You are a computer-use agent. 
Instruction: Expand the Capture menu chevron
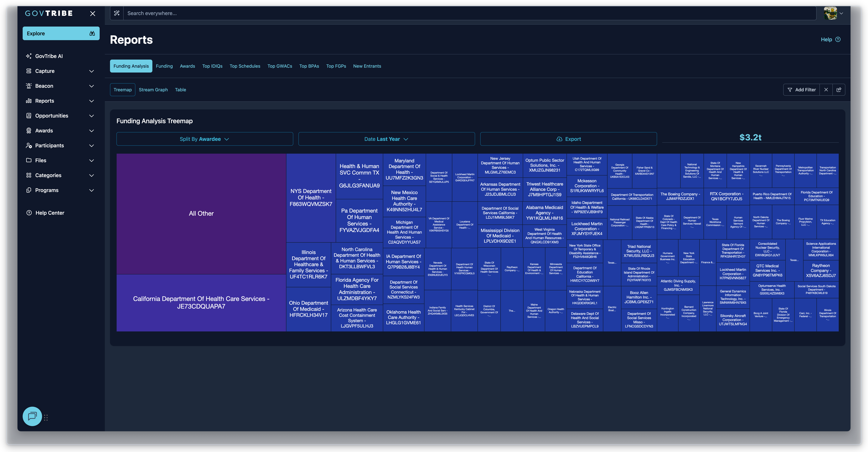(91, 71)
